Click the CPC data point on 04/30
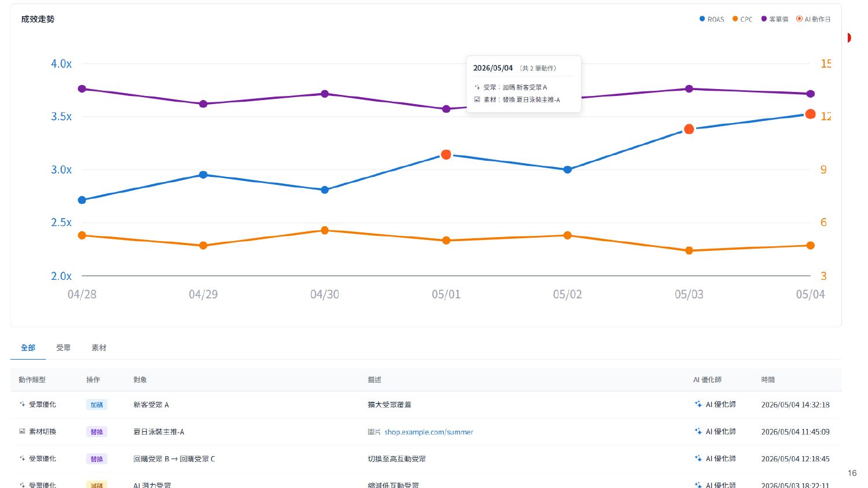The width and height of the screenshot is (868, 488). [x=325, y=230]
